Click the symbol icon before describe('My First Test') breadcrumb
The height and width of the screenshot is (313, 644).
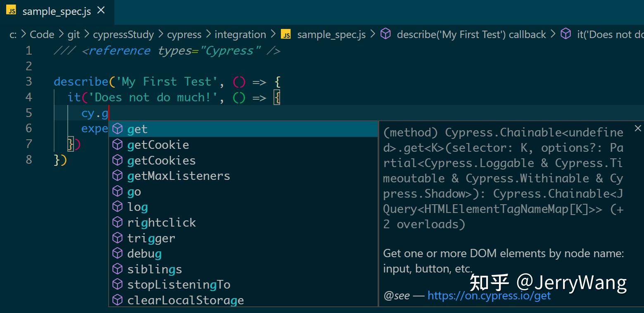385,34
